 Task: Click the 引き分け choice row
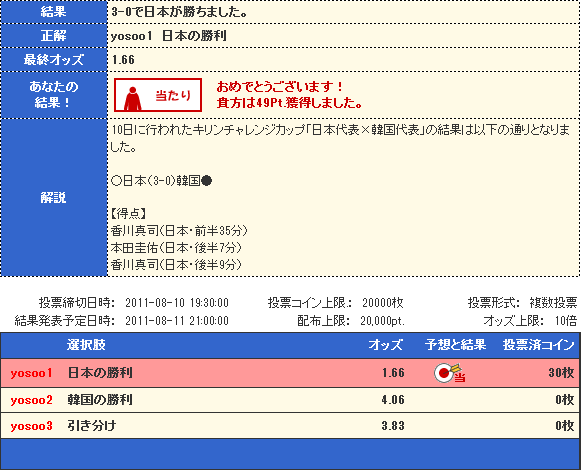290,426
